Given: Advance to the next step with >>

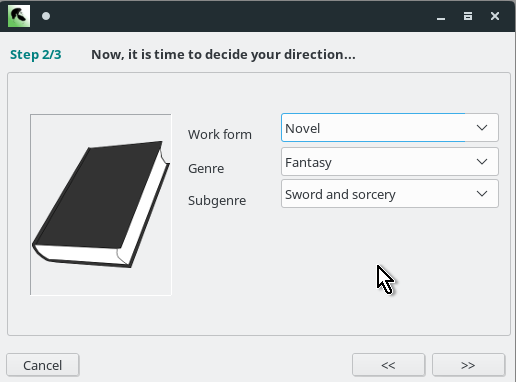Looking at the screenshot, I should tap(468, 365).
